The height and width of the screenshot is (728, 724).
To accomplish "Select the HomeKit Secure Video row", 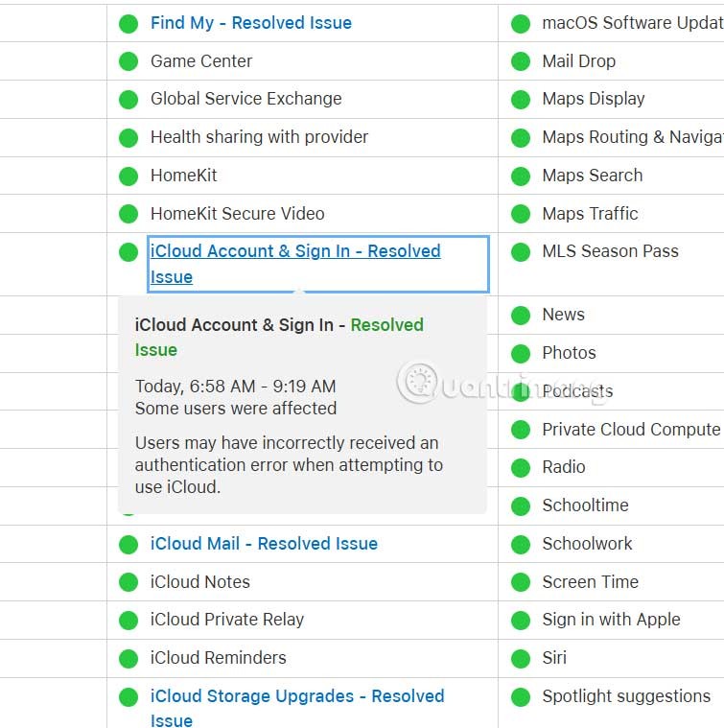I will point(237,214).
